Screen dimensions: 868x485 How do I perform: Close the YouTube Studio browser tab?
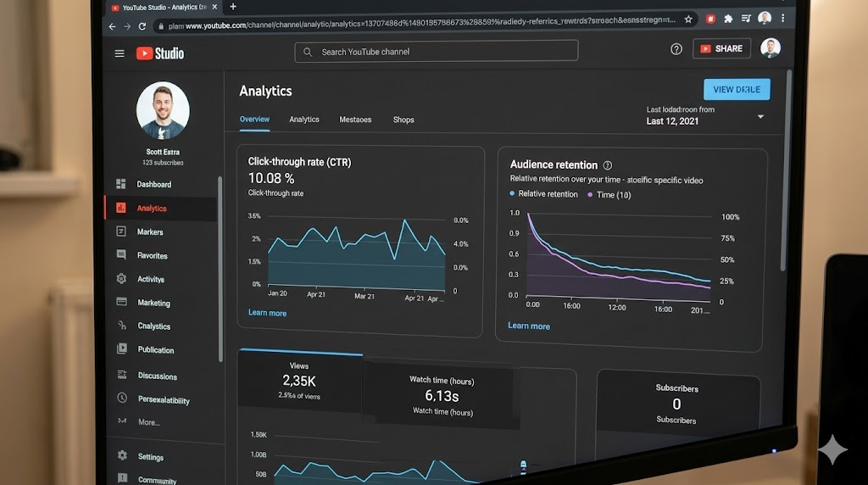pyautogui.click(x=214, y=7)
